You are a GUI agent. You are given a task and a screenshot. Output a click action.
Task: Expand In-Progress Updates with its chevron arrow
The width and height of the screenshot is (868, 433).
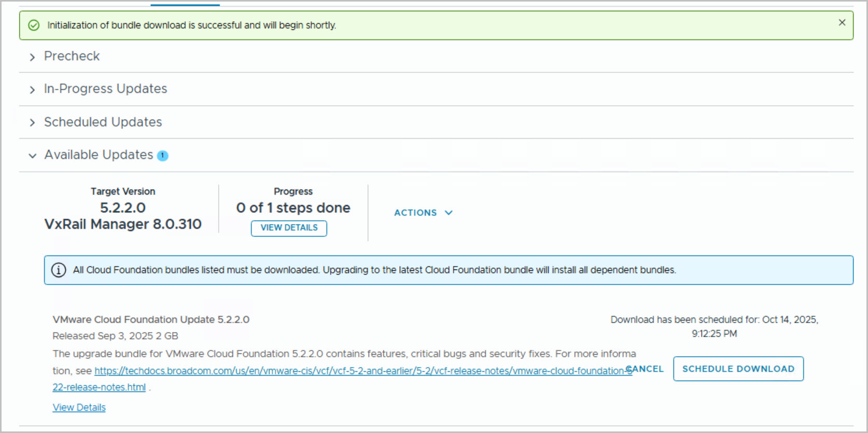click(x=32, y=90)
